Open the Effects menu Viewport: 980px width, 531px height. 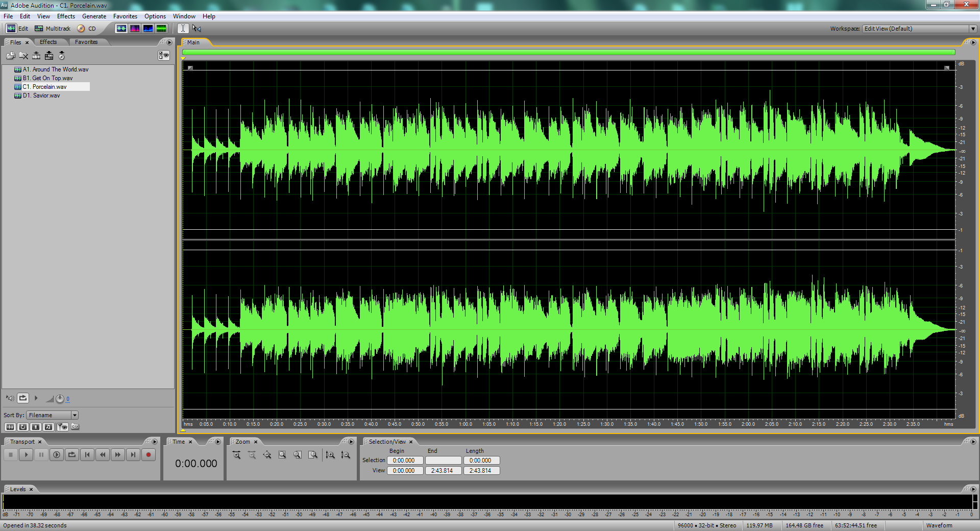(66, 16)
